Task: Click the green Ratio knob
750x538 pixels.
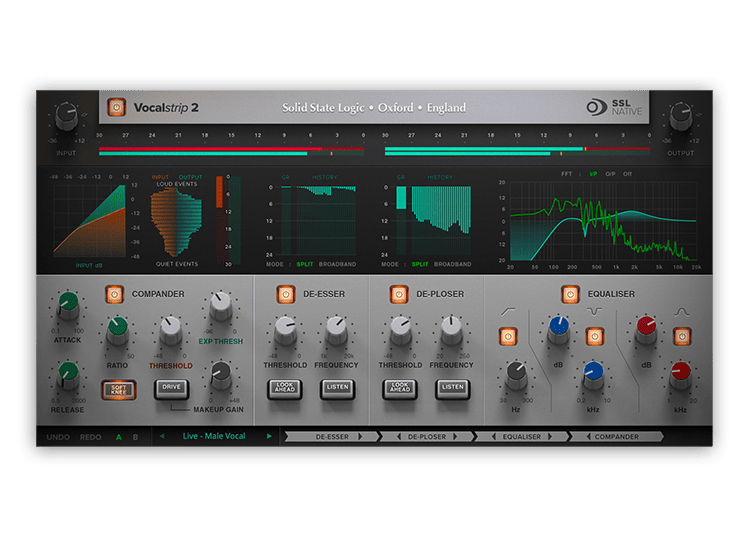Action: click(x=117, y=331)
